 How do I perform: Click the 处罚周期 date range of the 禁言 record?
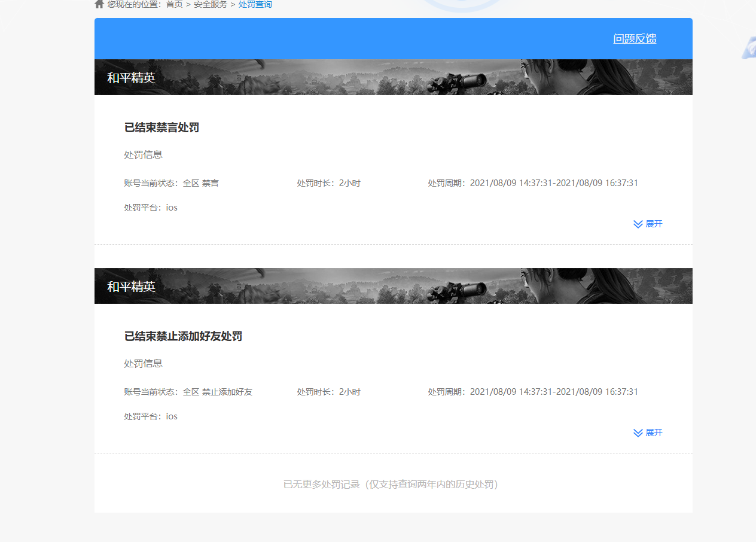coord(553,183)
